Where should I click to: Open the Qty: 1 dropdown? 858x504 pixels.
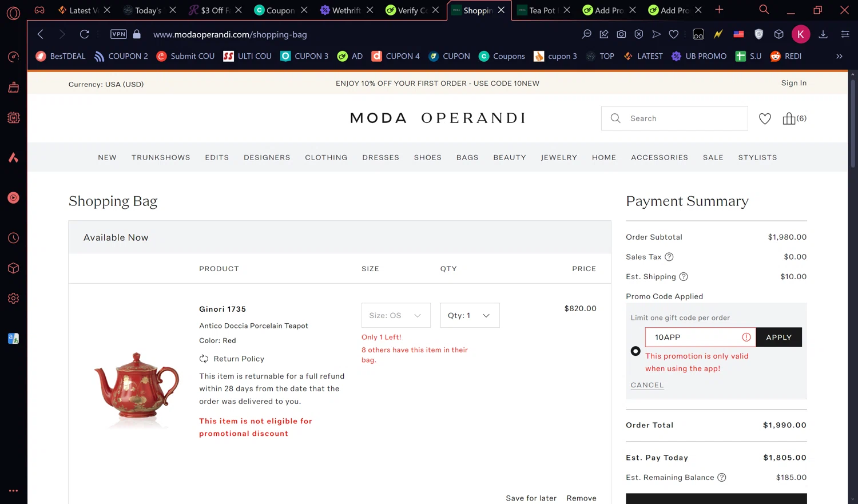point(470,316)
